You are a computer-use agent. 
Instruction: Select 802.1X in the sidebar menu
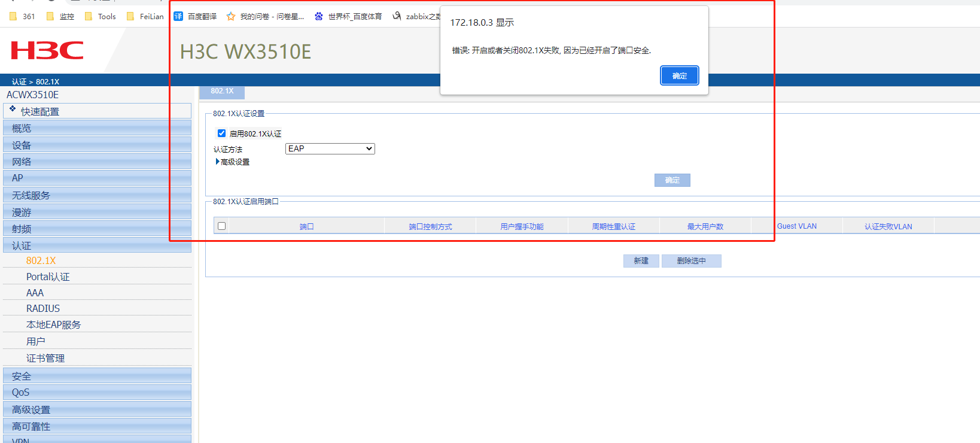tap(41, 260)
